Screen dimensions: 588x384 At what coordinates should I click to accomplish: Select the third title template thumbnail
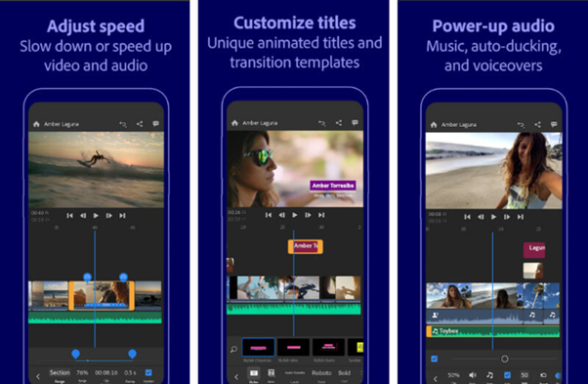click(328, 347)
